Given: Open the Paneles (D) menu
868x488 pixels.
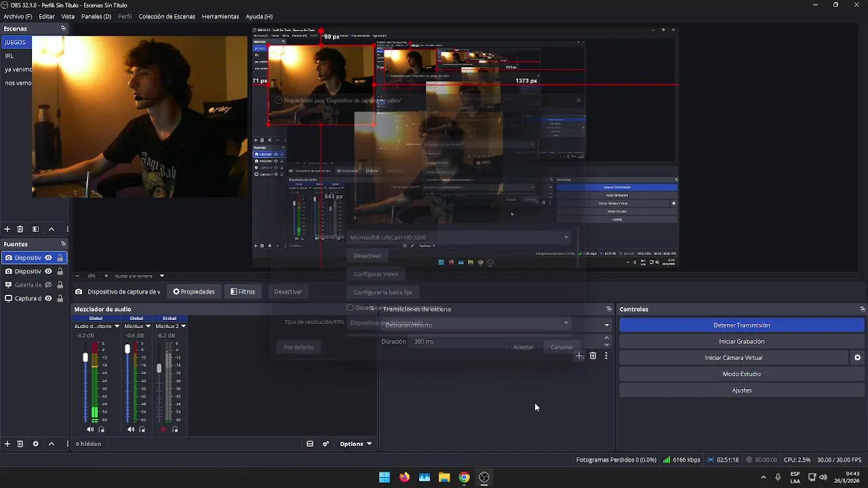Looking at the screenshot, I should tap(96, 16).
